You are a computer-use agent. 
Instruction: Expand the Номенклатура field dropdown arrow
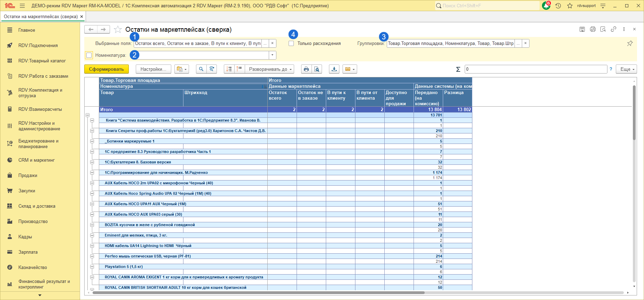pyautogui.click(x=272, y=55)
